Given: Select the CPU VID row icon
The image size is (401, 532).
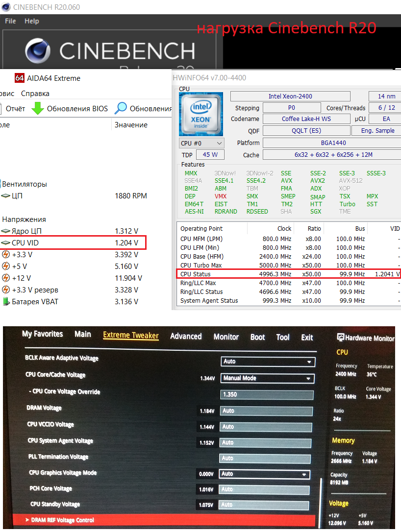Looking at the screenshot, I should pyautogui.click(x=5, y=243).
